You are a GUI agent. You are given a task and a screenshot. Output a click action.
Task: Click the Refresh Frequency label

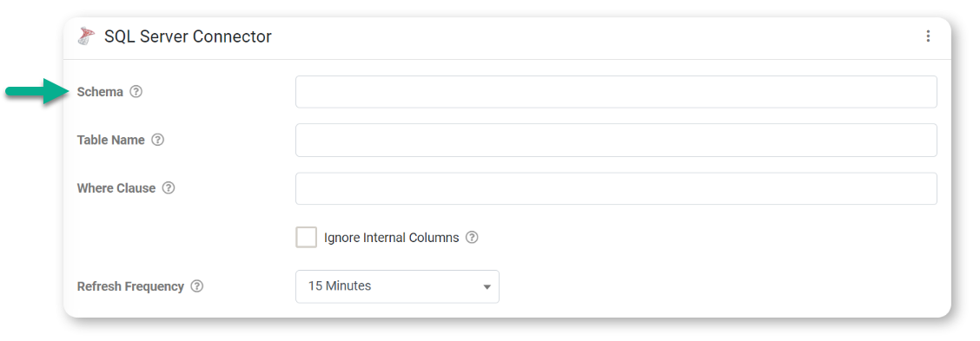point(130,286)
